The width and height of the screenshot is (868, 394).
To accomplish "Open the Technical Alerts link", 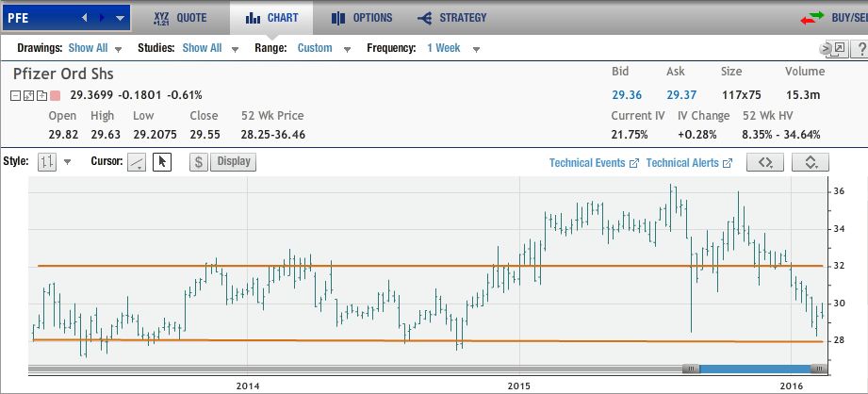I will (689, 163).
